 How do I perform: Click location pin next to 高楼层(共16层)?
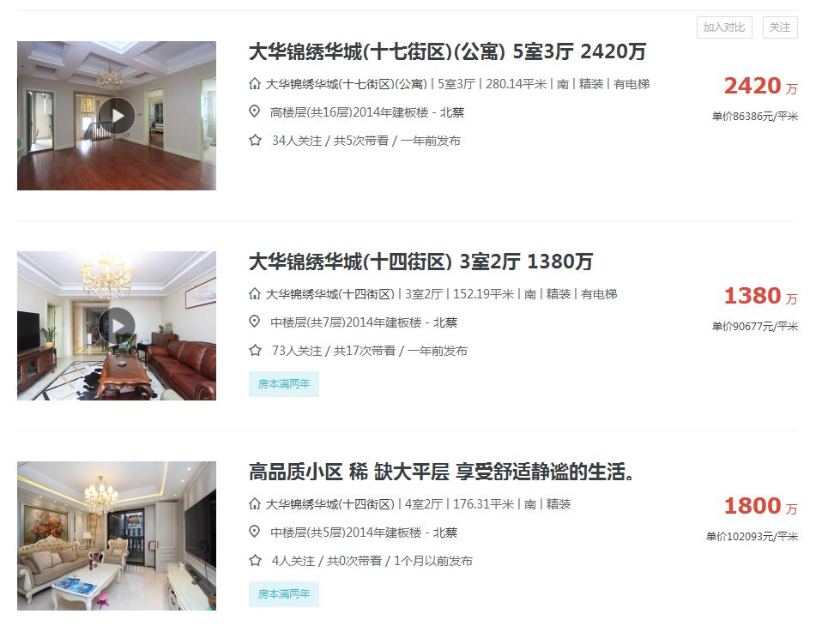pos(255,111)
